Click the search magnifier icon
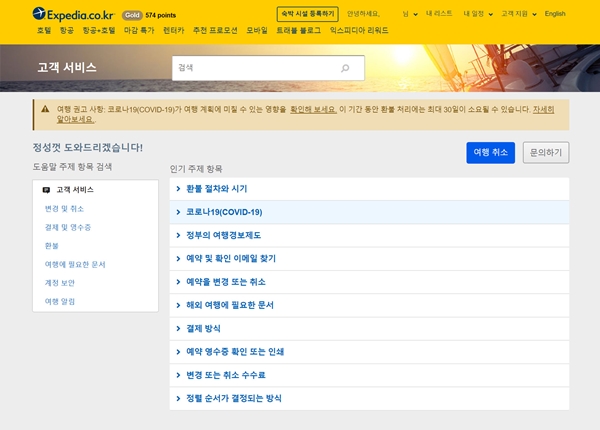The image size is (600, 430). [x=345, y=68]
